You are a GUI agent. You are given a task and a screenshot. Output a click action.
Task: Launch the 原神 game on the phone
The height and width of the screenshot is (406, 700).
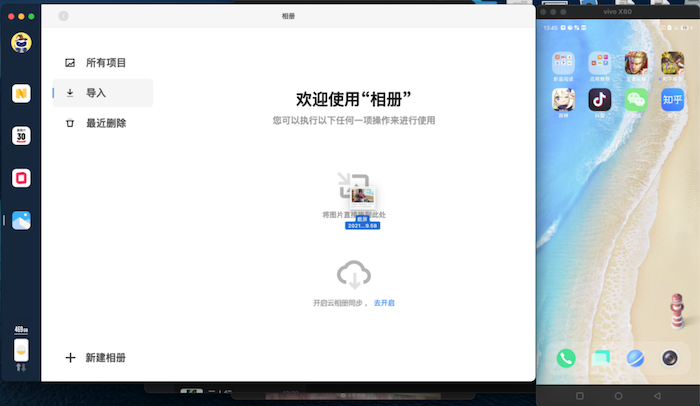(x=563, y=100)
